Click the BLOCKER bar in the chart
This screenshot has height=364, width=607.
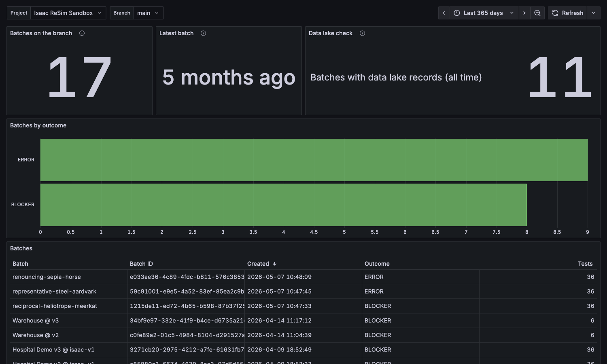(x=283, y=205)
